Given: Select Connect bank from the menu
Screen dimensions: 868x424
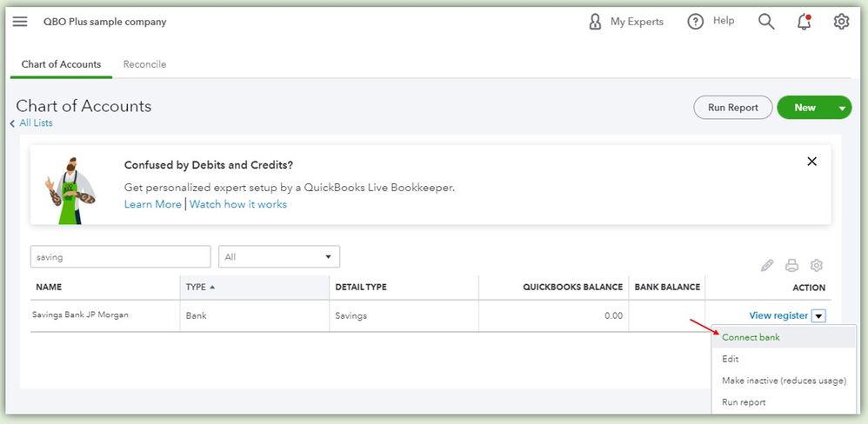Looking at the screenshot, I should pyautogui.click(x=751, y=337).
